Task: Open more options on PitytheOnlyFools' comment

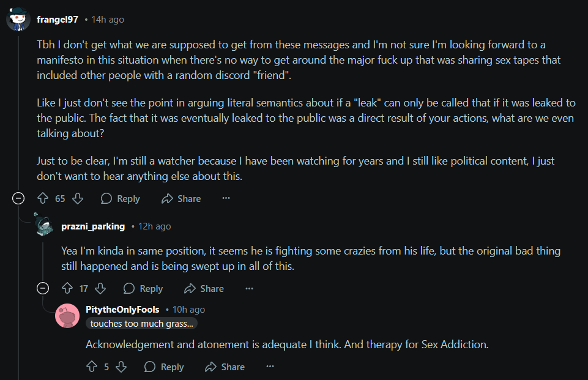Action: pos(270,367)
